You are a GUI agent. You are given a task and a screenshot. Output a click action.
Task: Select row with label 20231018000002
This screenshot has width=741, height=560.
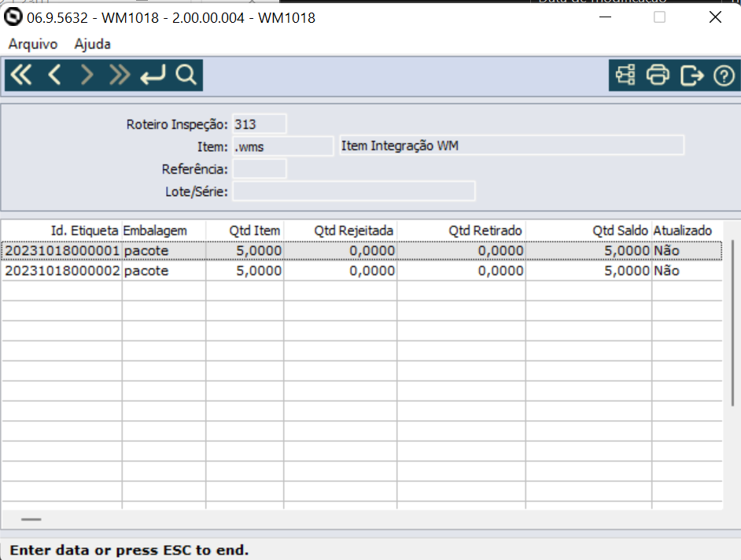tap(62, 271)
